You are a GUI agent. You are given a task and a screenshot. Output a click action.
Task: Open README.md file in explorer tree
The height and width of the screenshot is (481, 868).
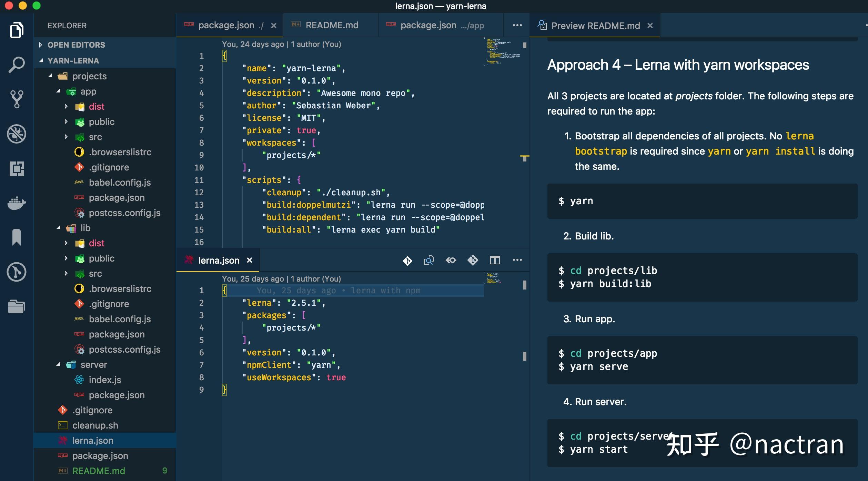[98, 471]
